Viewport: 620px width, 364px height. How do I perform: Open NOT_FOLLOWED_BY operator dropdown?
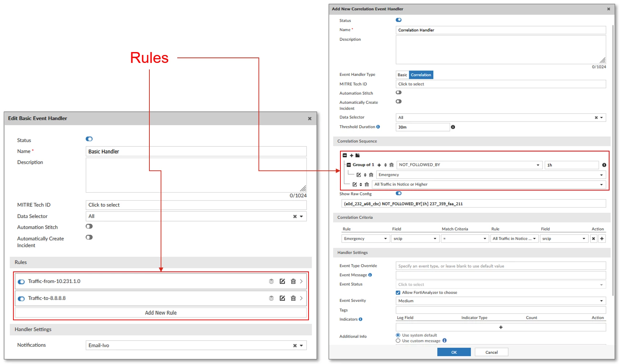click(538, 165)
